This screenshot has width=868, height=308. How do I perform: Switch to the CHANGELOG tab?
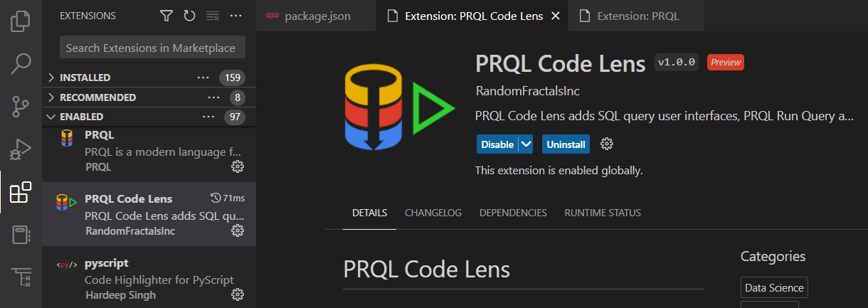[x=433, y=213]
